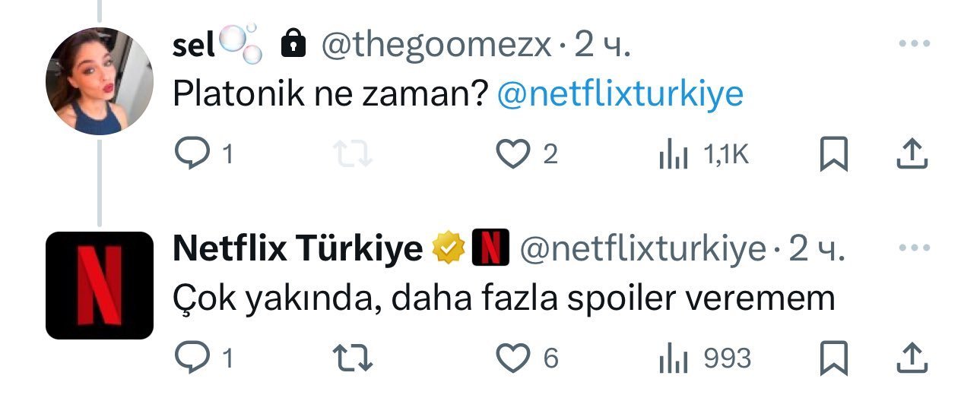Like Netflix Türkiye's reply
Image resolution: width=980 pixels, height=401 pixels.
(512, 358)
